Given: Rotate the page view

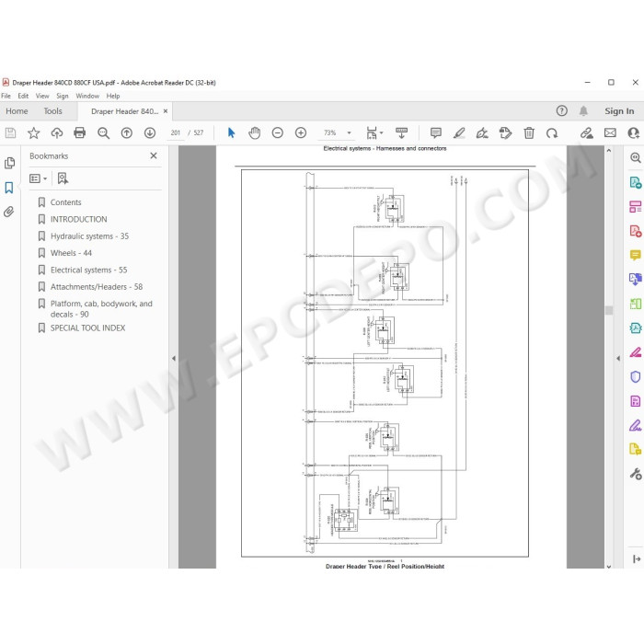Looking at the screenshot, I should click(x=552, y=132).
